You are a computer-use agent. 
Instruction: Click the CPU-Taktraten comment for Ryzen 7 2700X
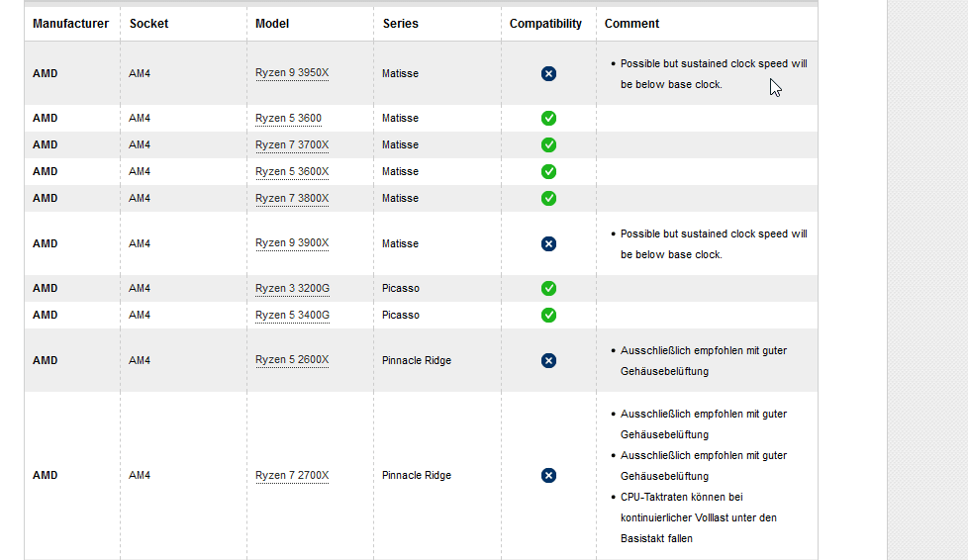tap(698, 517)
